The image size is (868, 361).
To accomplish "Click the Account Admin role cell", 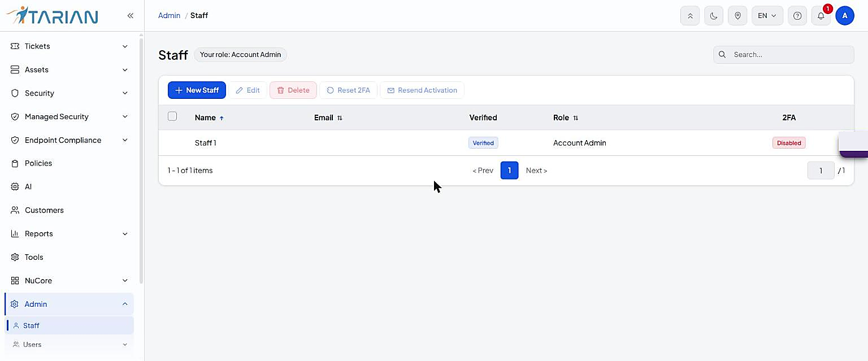I will (580, 143).
